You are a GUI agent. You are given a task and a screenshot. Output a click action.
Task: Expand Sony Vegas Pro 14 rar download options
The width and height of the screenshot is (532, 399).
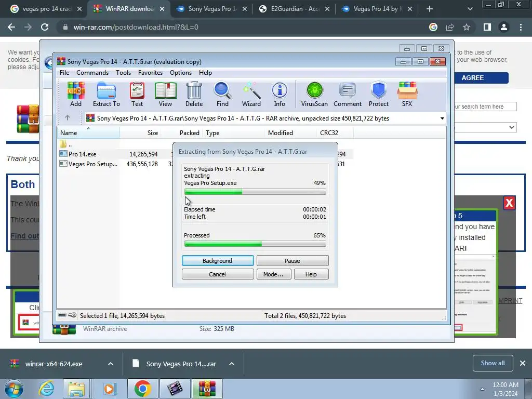pos(232,364)
